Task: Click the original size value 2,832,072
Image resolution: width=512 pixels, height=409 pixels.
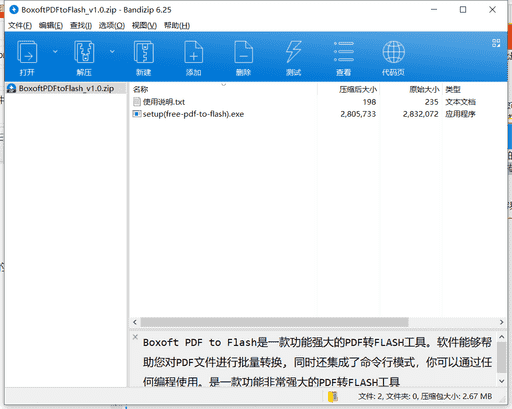Action: [x=420, y=114]
